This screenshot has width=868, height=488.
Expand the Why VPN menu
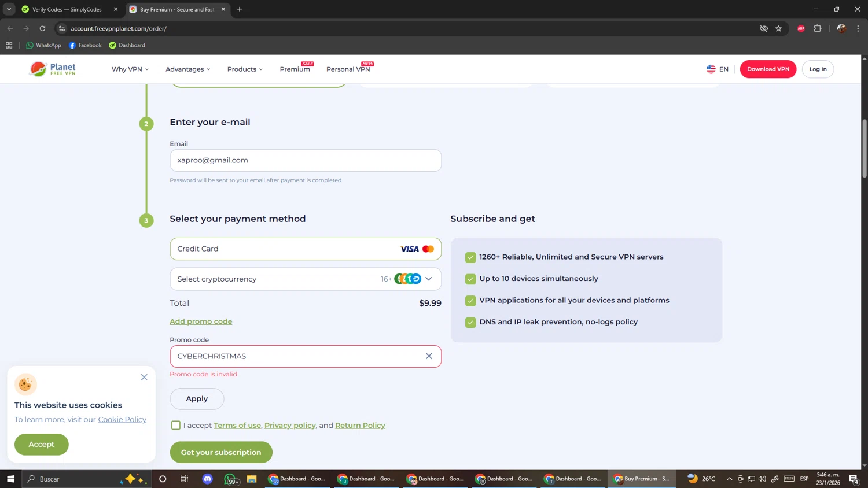tap(130, 69)
